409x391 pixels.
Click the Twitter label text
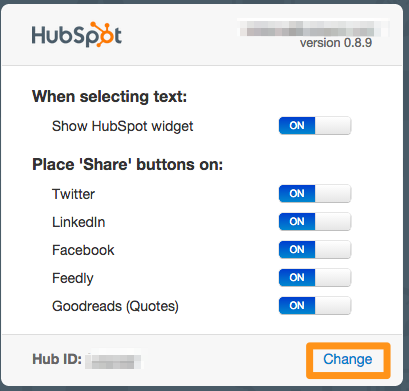coord(73,194)
